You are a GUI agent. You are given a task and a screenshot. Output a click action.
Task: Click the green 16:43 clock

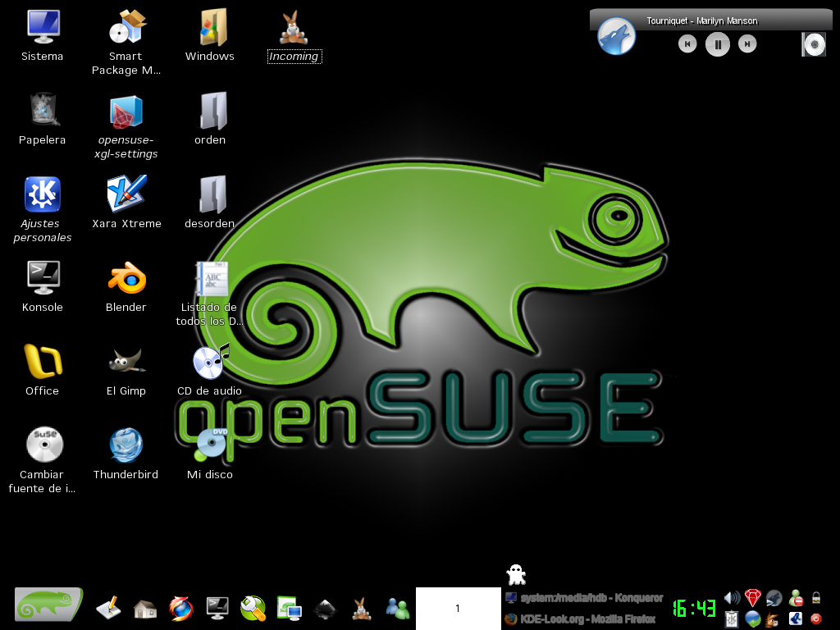[x=694, y=608]
